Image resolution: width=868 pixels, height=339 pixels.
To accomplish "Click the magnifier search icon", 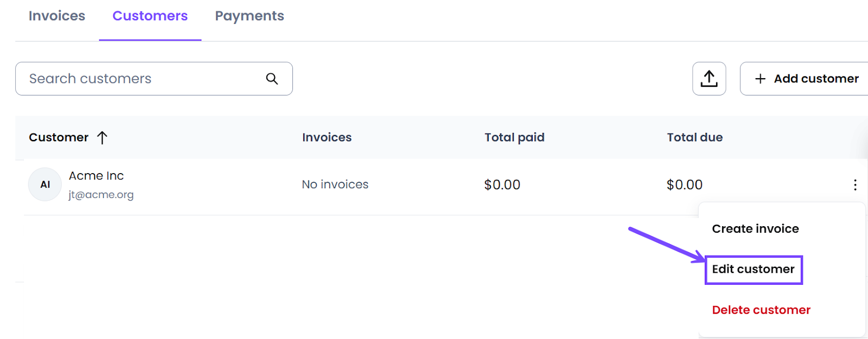I will click(272, 79).
